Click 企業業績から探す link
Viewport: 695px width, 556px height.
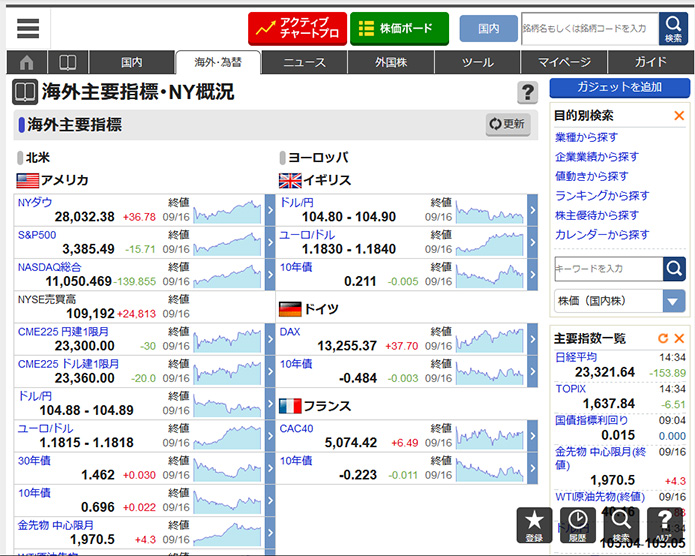point(597,157)
